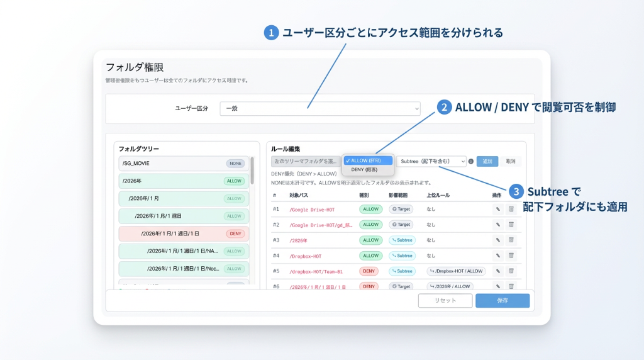Click the folder tree vertical scrollbar

(252, 171)
